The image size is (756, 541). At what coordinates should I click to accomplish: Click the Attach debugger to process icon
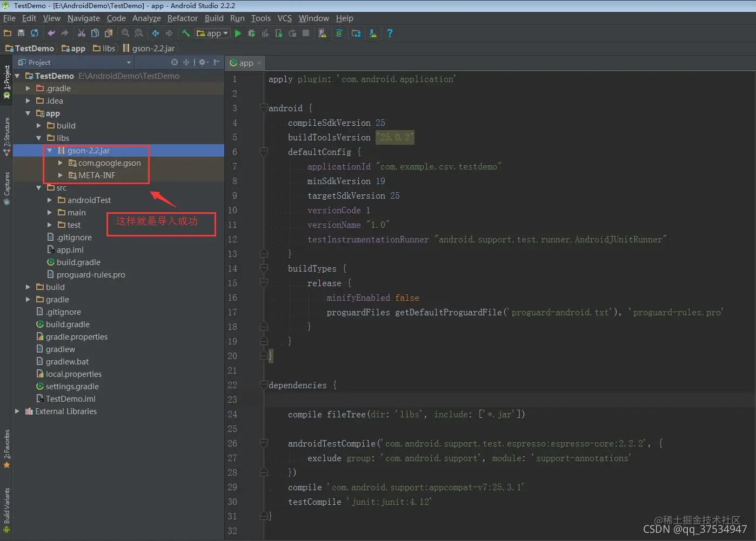pyautogui.click(x=279, y=33)
